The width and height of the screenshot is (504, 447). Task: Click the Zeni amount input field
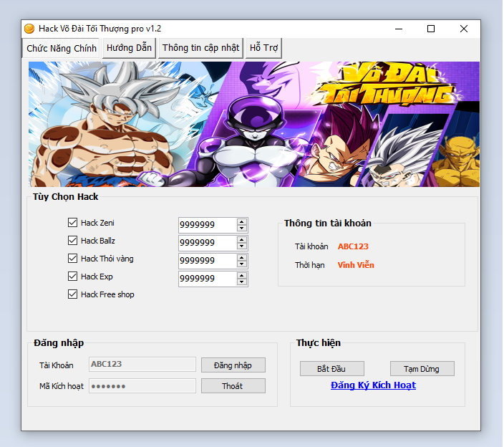coord(206,225)
